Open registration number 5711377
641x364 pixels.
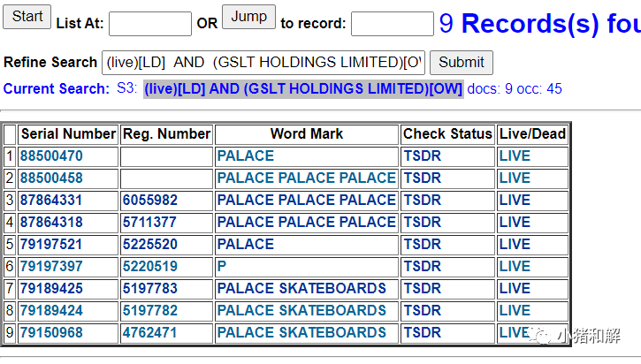coord(149,223)
